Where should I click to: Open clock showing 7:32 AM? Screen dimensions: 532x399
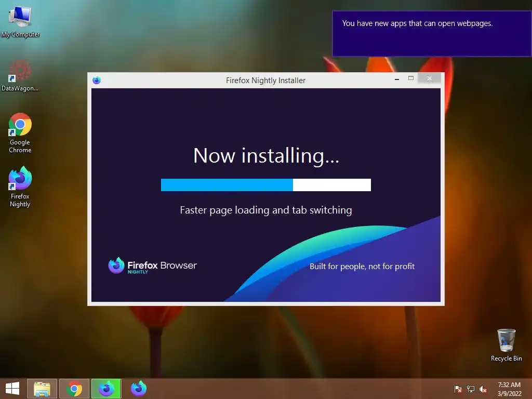(x=509, y=389)
